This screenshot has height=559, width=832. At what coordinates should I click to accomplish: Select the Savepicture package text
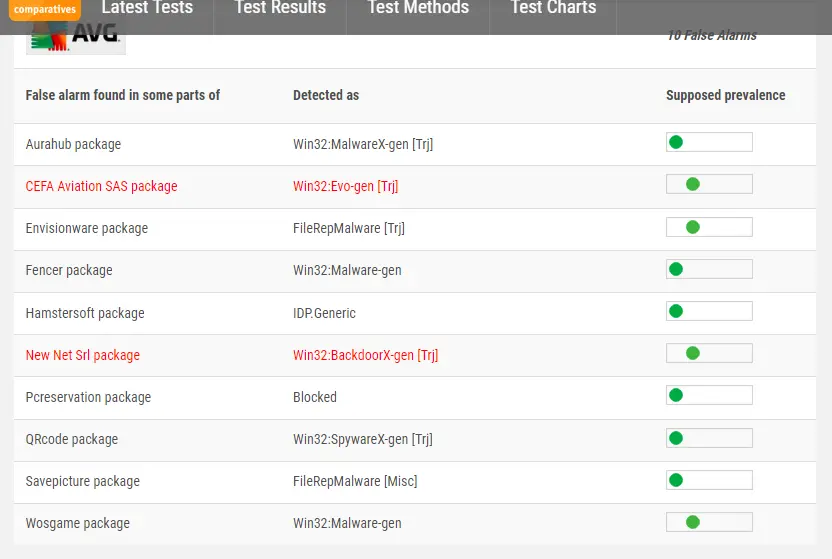pos(83,482)
